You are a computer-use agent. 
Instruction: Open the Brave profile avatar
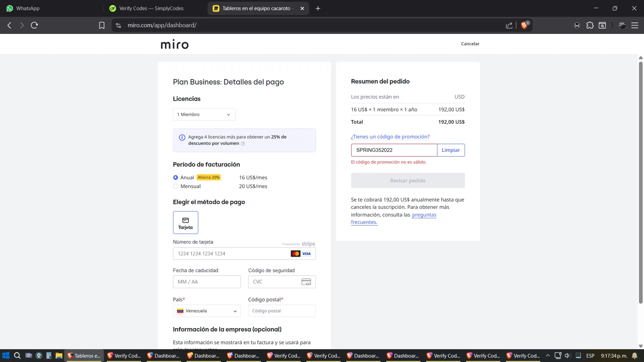point(622,25)
